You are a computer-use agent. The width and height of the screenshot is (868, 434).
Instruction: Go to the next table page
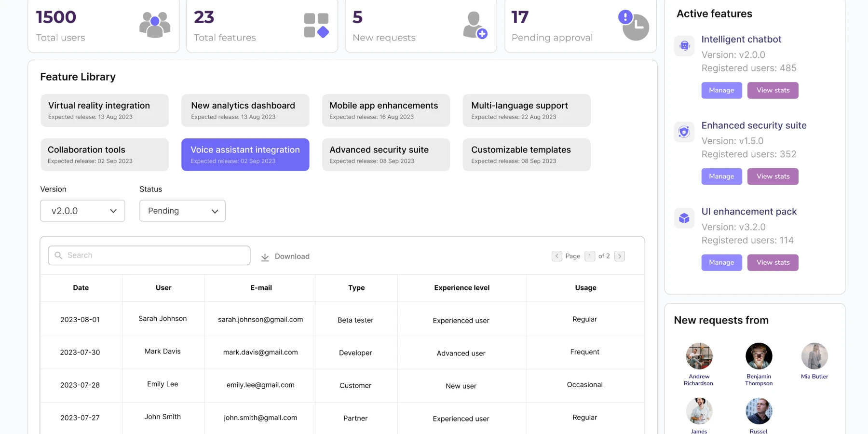(620, 256)
